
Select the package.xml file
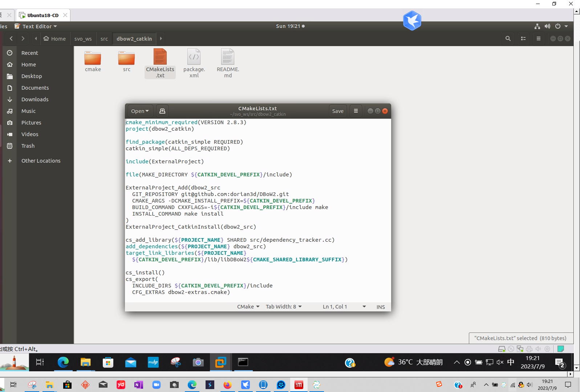click(x=194, y=63)
